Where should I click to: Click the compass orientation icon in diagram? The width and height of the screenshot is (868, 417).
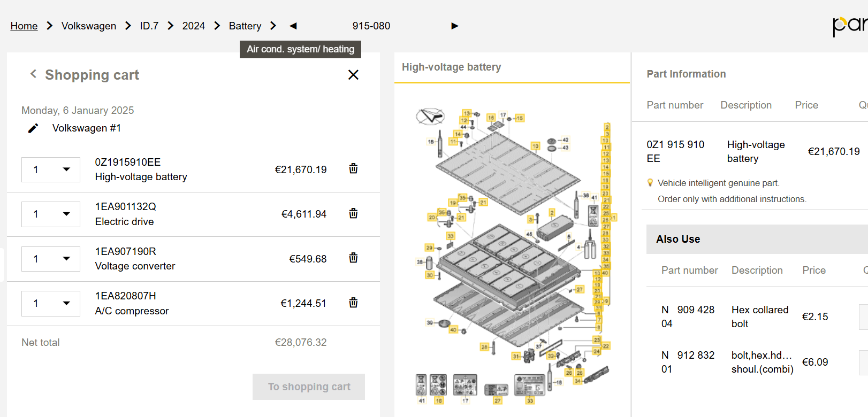(430, 116)
